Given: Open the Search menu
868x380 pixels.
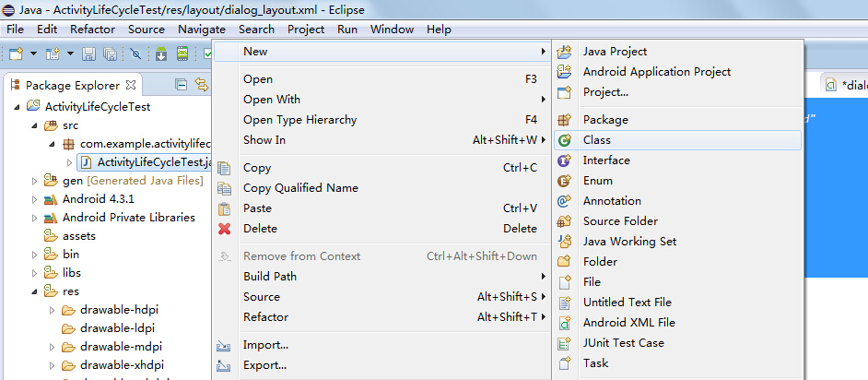Looking at the screenshot, I should pos(256,30).
